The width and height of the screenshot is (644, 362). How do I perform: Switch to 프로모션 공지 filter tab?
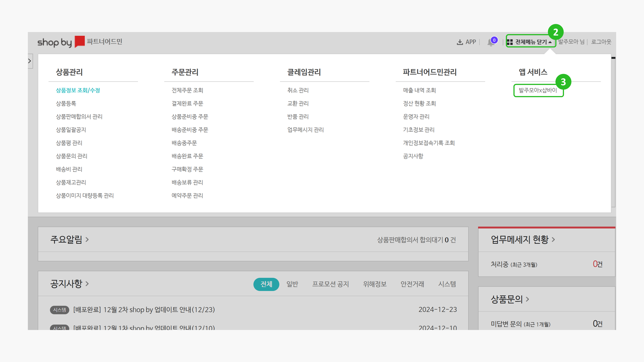[x=330, y=284]
